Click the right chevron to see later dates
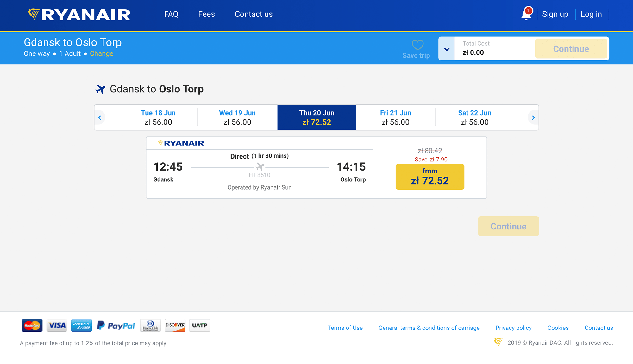 pyautogui.click(x=533, y=117)
